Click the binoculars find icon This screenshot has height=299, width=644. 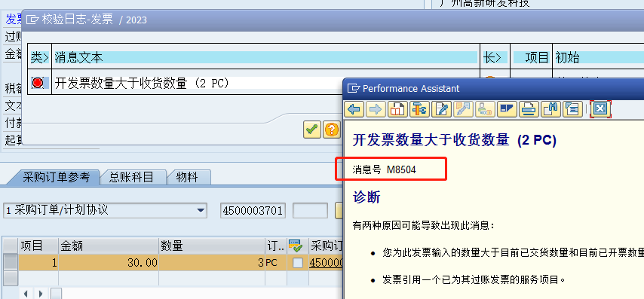tap(550, 109)
